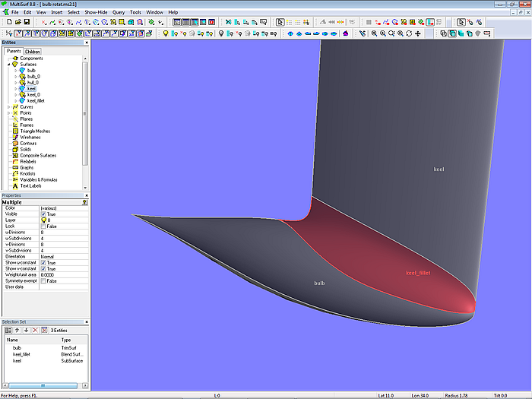Collapse the Surfaces tree node
This screenshot has width=532, height=399.
pos(8,65)
